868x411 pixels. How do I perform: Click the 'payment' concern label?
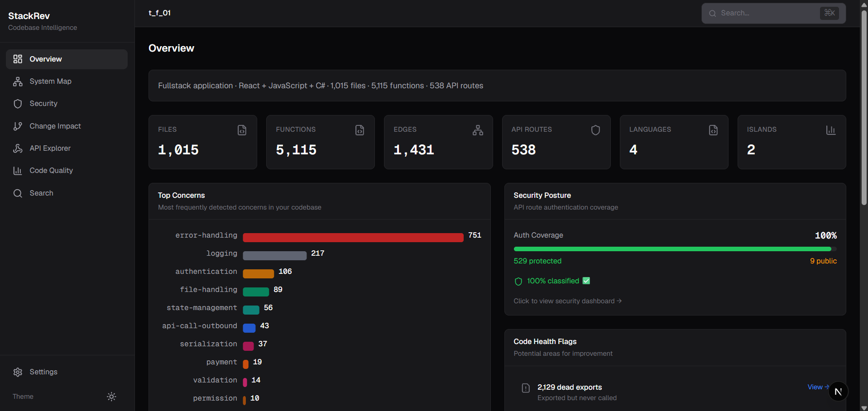pyautogui.click(x=222, y=362)
